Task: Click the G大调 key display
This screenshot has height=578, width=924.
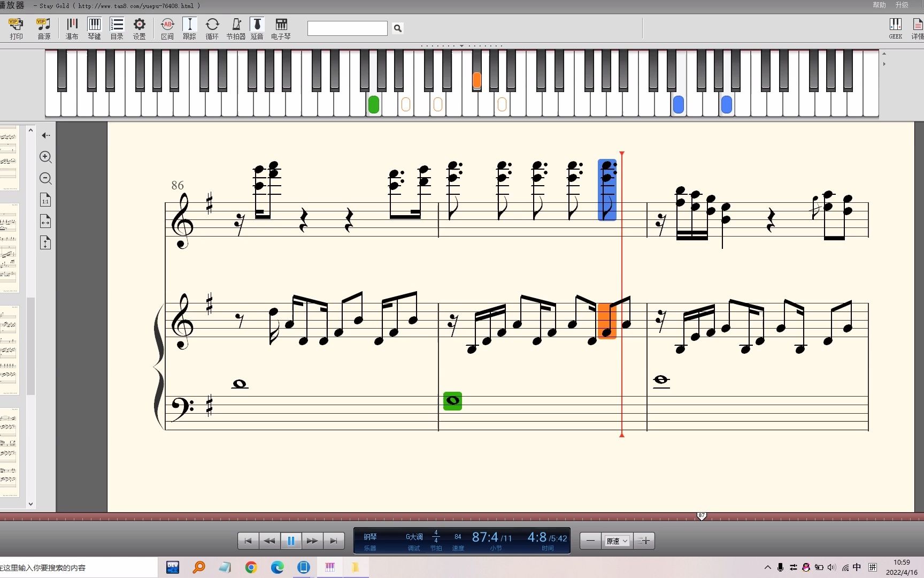Action: (414, 537)
